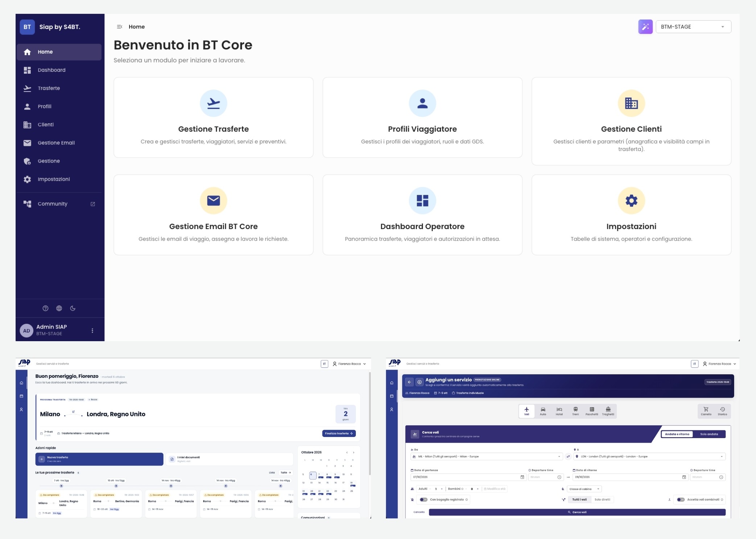Open the A destination airport dropdown
This screenshot has height=539, width=756.
649,457
